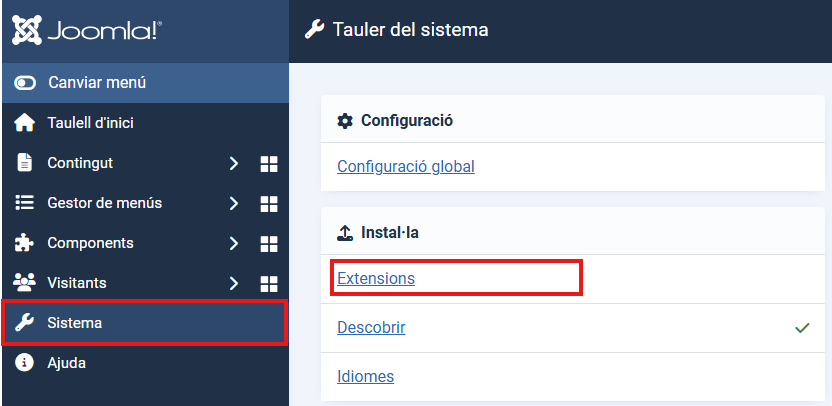Toggle the Canviar menú switch
The width and height of the screenshot is (832, 406).
26,82
